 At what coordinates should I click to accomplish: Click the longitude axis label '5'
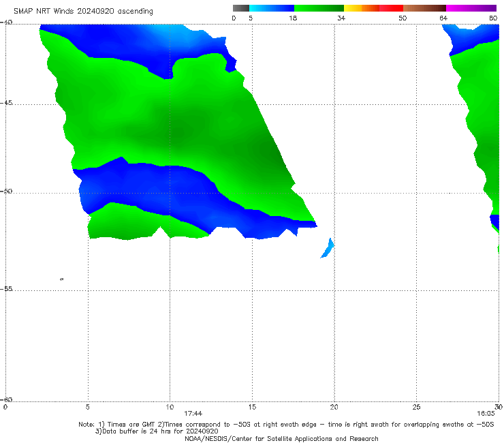[87, 407]
